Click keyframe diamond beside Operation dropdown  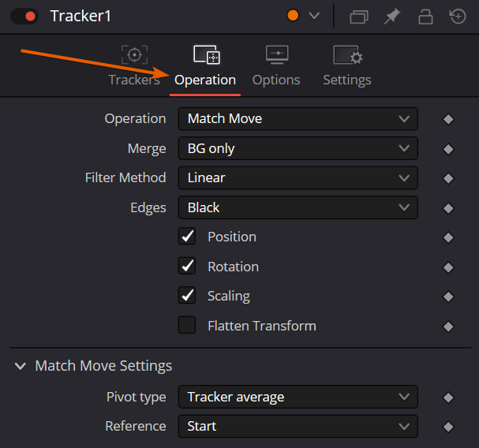coord(448,119)
